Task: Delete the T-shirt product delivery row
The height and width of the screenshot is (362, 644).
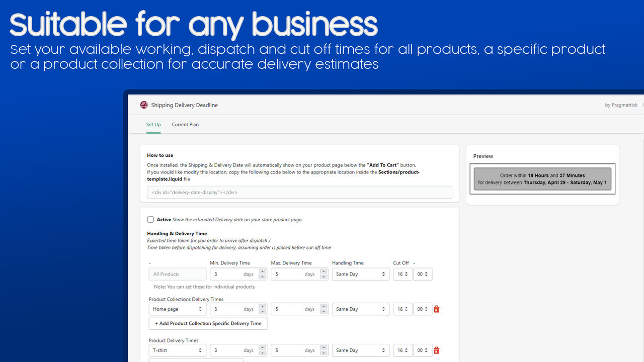Action: pyautogui.click(x=436, y=350)
